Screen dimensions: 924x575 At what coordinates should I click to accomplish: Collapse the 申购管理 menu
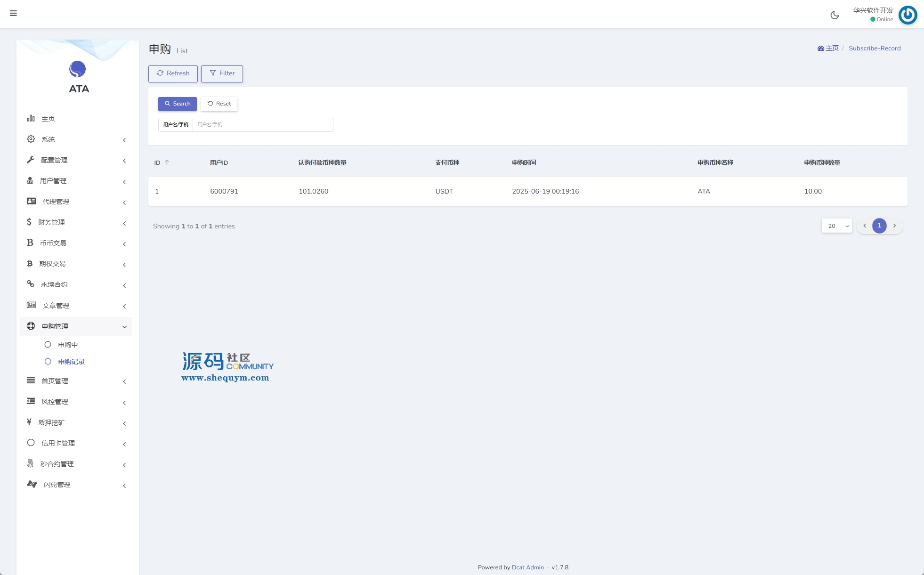[x=124, y=326]
